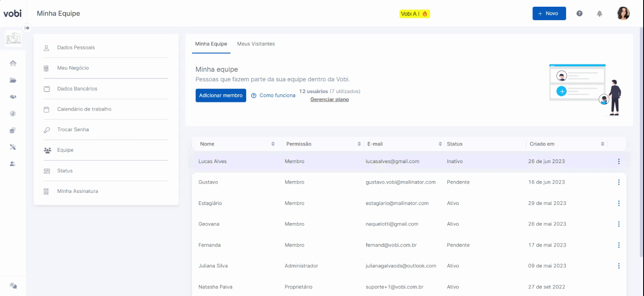Viewport: 644px width, 296px height.
Task: Open the coins stack icon in sidebar
Action: [x=13, y=130]
